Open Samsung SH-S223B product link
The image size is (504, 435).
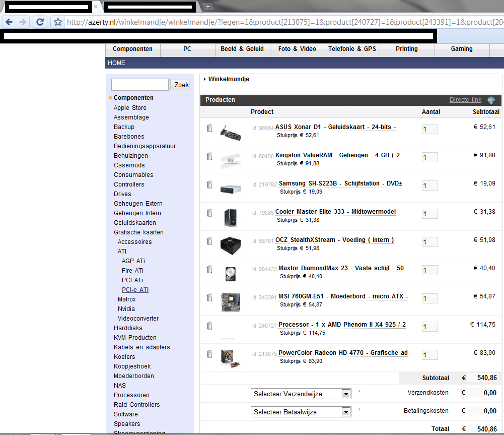[x=341, y=183]
